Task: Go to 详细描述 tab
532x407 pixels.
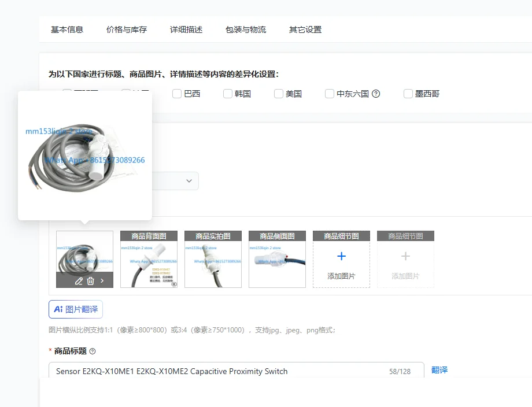Action: click(x=186, y=29)
